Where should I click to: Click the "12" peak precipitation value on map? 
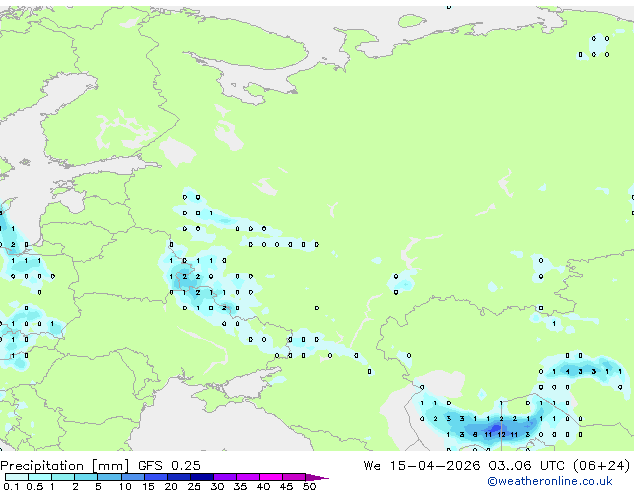click(501, 435)
